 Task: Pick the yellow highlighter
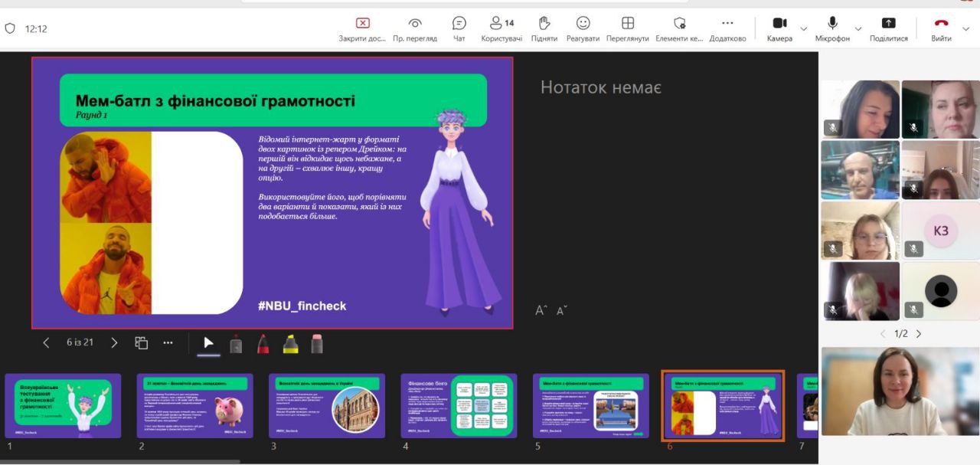pos(290,344)
